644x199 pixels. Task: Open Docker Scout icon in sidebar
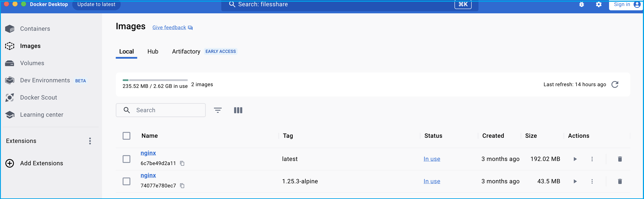pos(9,98)
